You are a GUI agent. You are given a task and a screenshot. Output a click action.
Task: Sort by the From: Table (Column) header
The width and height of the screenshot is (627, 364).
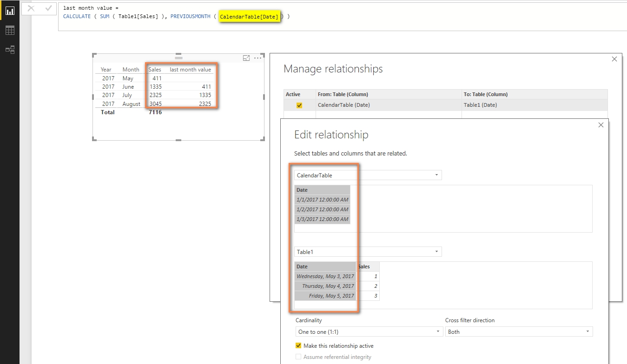click(x=389, y=94)
